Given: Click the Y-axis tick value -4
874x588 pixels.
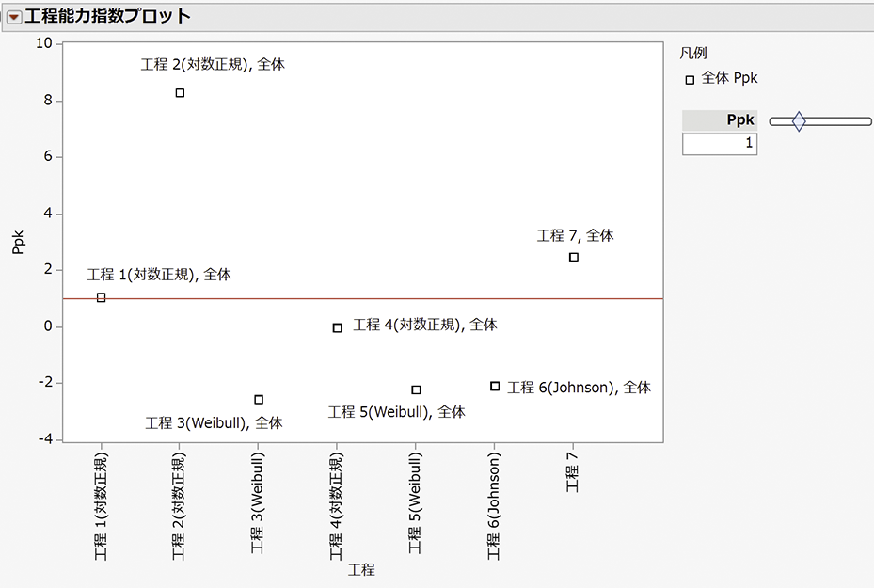Looking at the screenshot, I should click(x=45, y=439).
